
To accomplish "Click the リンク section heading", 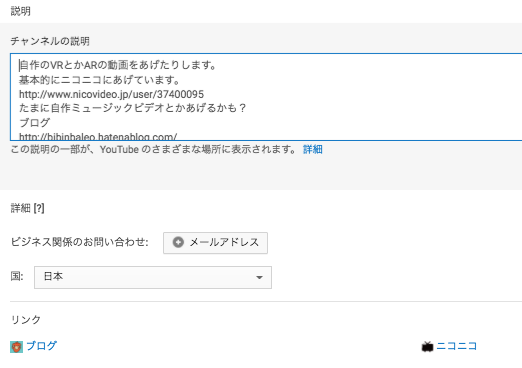I will coord(26,320).
